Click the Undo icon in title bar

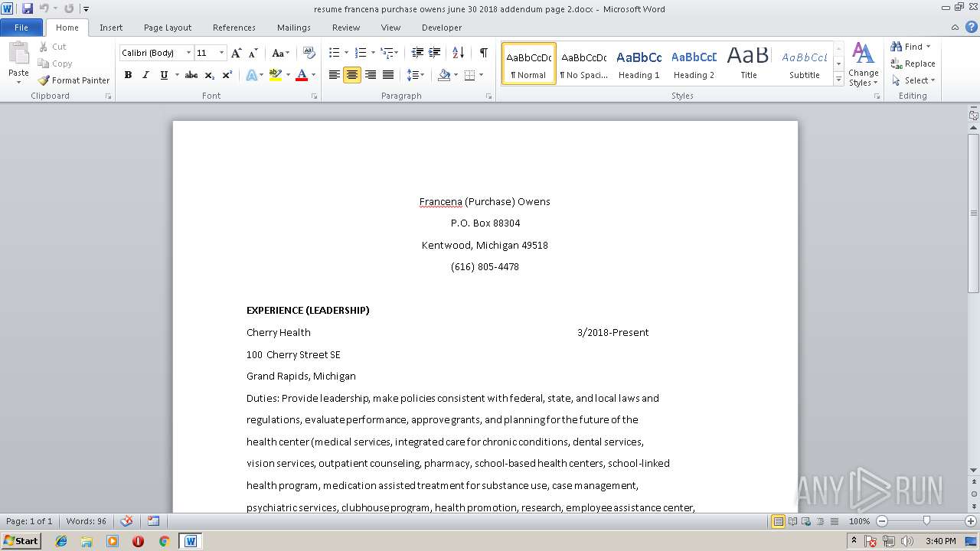[44, 8]
